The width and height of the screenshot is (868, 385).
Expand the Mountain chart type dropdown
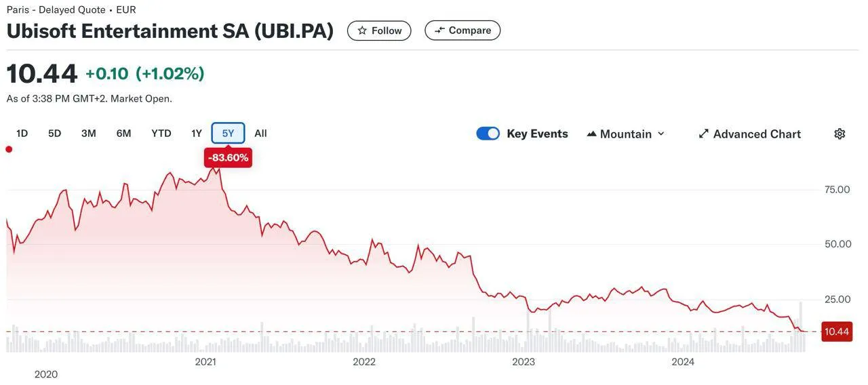coord(625,134)
